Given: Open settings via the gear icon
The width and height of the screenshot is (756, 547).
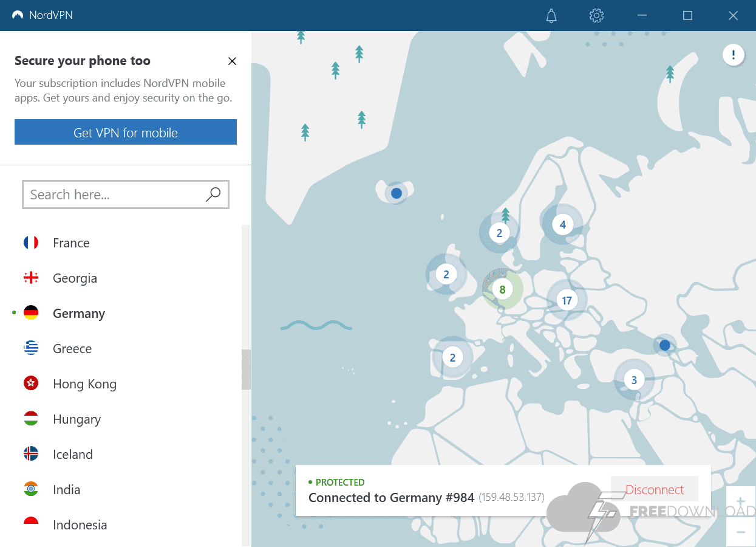Looking at the screenshot, I should tap(596, 16).
